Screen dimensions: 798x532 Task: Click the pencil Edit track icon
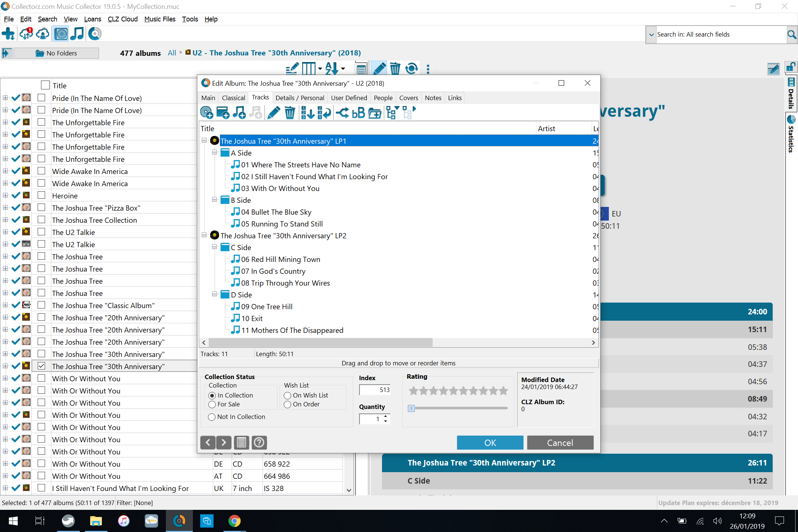click(x=273, y=113)
